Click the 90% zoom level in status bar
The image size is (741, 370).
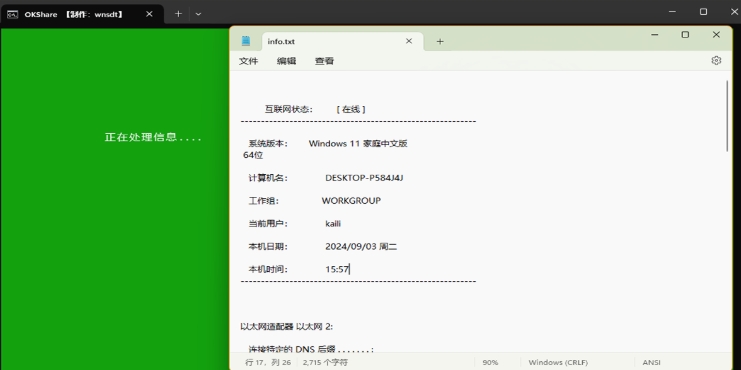[490, 362]
